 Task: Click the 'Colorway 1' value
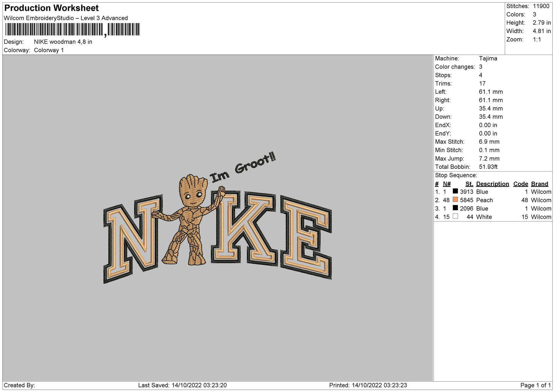tap(49, 50)
